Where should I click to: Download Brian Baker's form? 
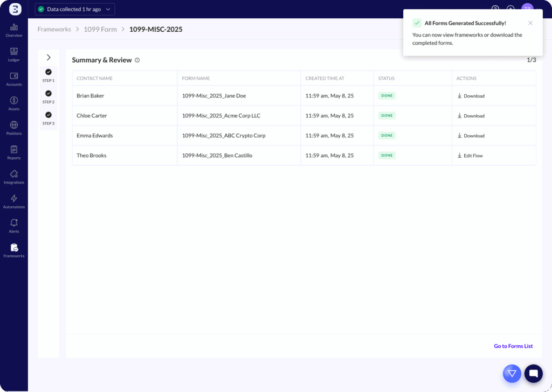coord(471,96)
